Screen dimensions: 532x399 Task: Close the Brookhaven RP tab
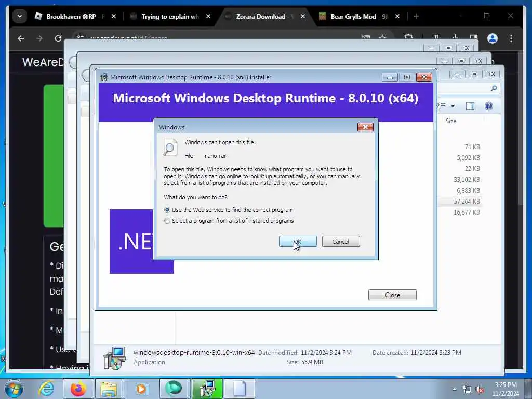point(114,16)
